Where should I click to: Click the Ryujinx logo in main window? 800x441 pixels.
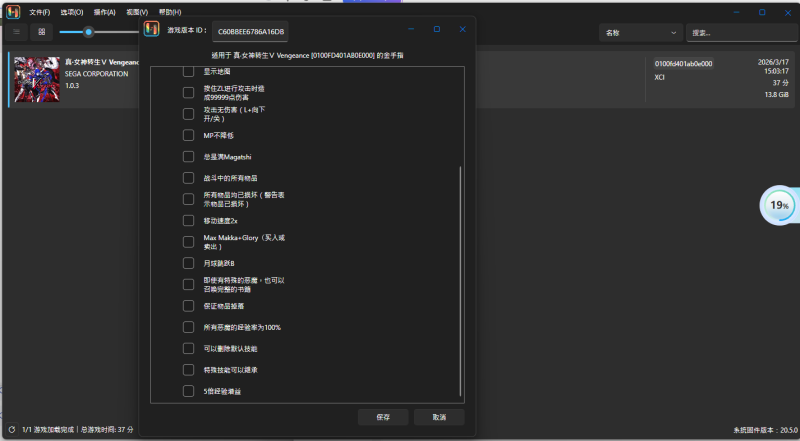13,11
